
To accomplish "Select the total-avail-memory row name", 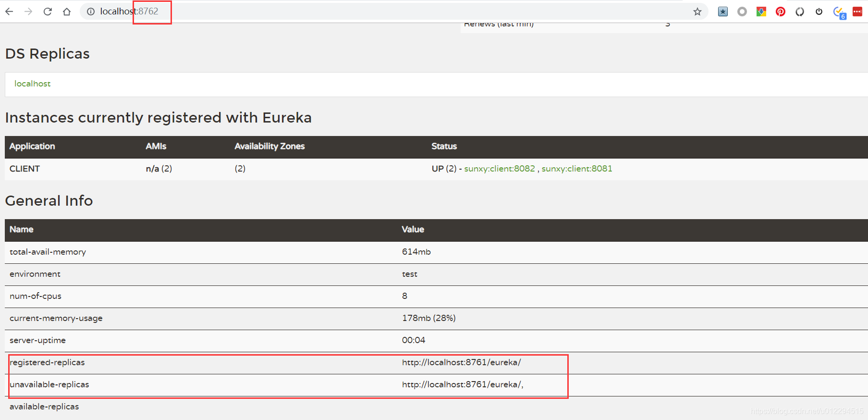I will click(48, 252).
